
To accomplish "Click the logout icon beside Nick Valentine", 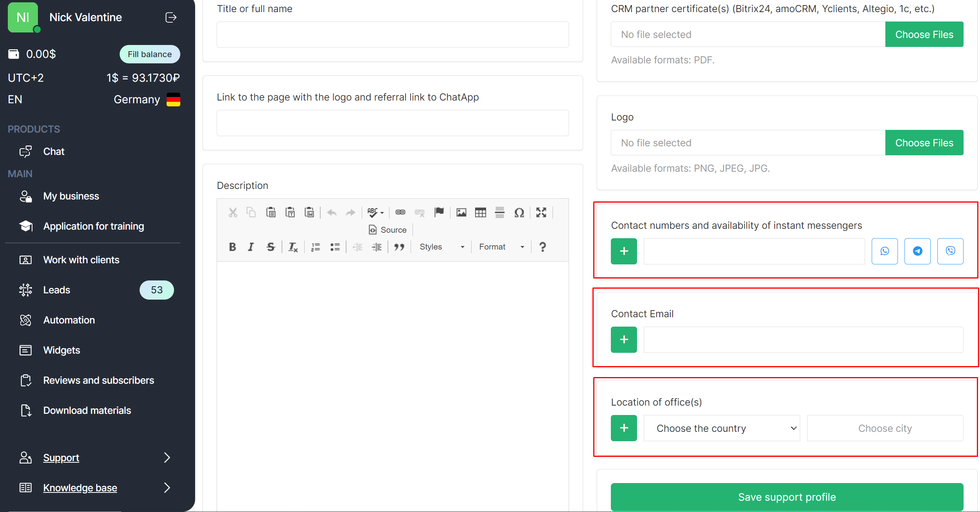I will pyautogui.click(x=171, y=18).
